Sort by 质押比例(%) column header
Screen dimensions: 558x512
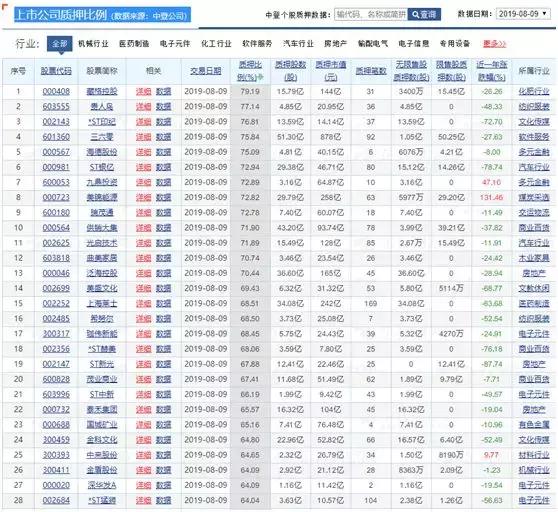(x=250, y=71)
